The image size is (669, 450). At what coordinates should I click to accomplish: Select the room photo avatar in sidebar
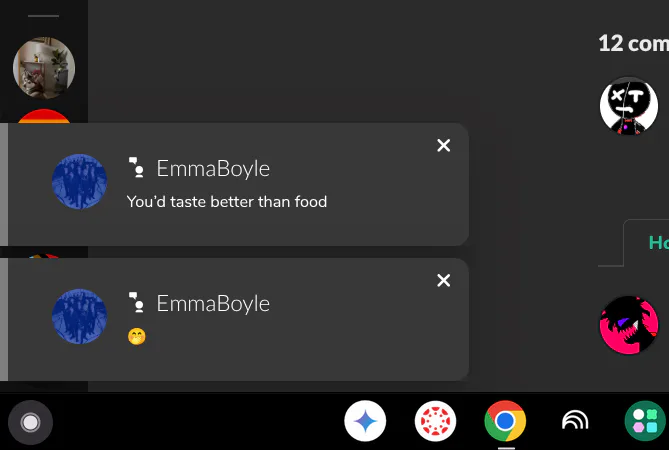tap(44, 68)
